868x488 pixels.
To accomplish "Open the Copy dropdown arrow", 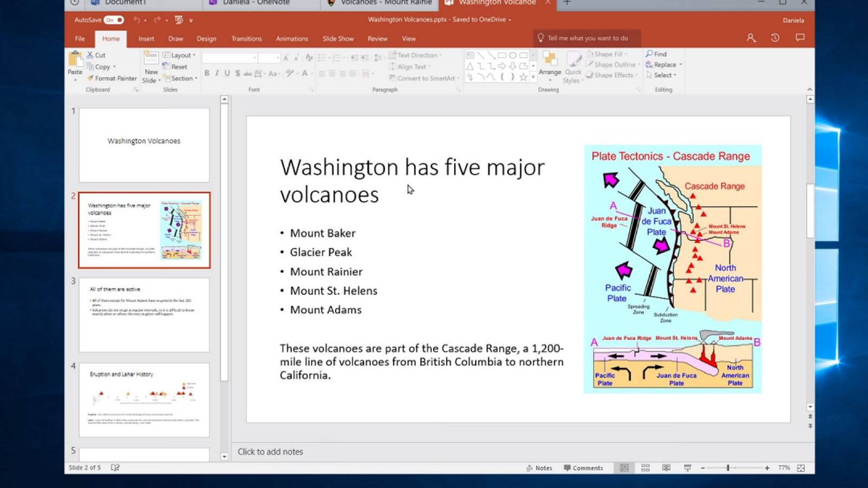I will pos(114,67).
